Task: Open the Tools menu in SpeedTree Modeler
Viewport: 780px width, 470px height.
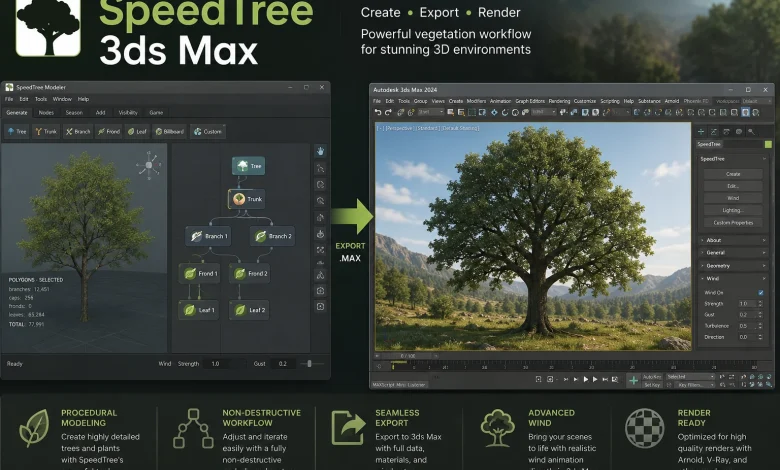Action: tap(41, 99)
